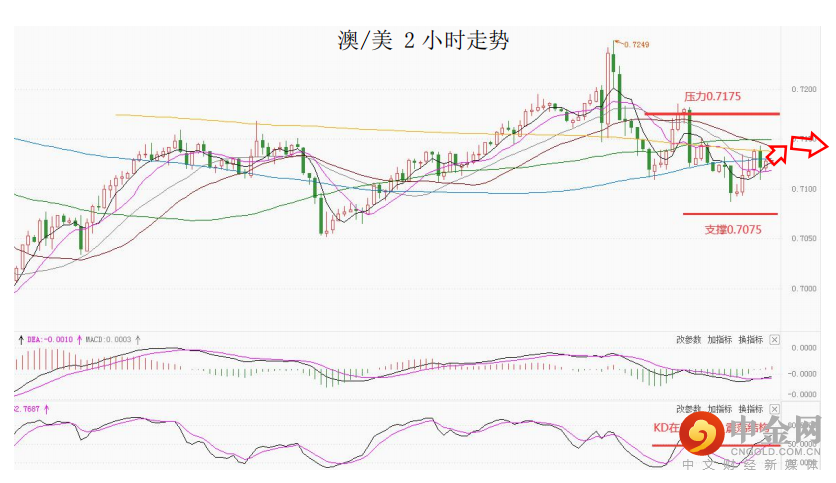The width and height of the screenshot is (836, 483).
Task: Click 加指标 in the MACD panel
Action: [x=718, y=340]
